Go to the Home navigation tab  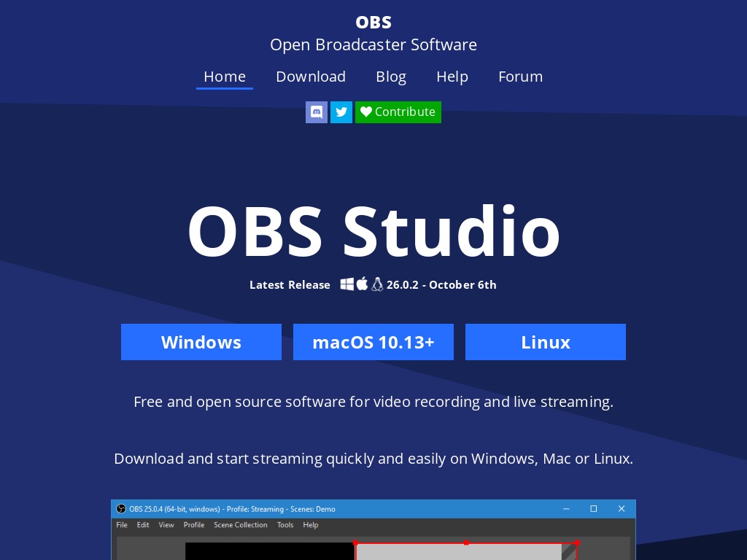(225, 77)
